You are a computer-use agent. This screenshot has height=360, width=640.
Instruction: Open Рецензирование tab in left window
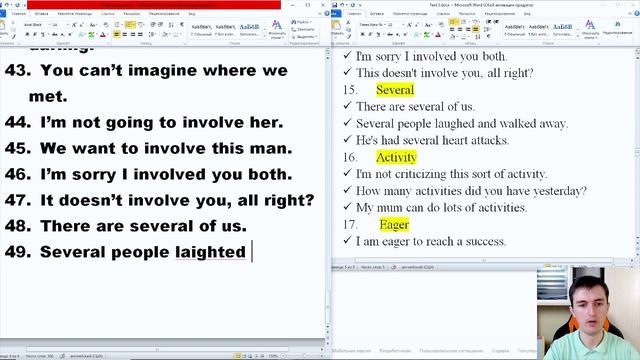coord(164,13)
